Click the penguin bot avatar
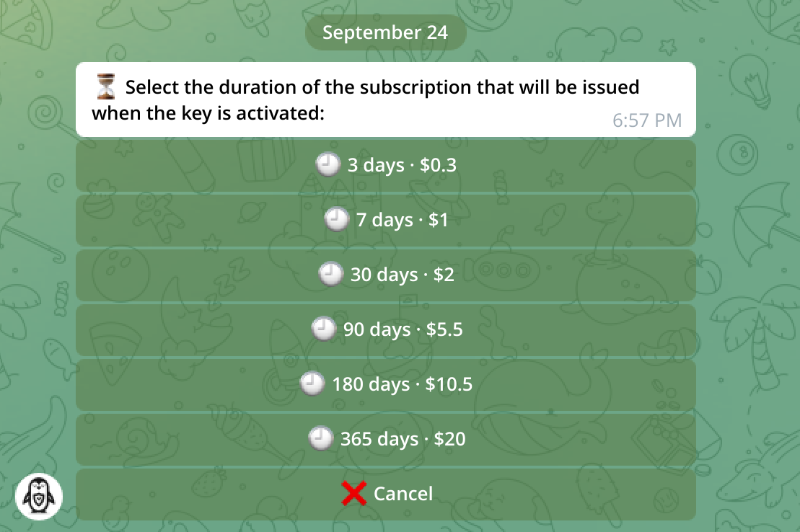The width and height of the screenshot is (800, 532). (39, 497)
